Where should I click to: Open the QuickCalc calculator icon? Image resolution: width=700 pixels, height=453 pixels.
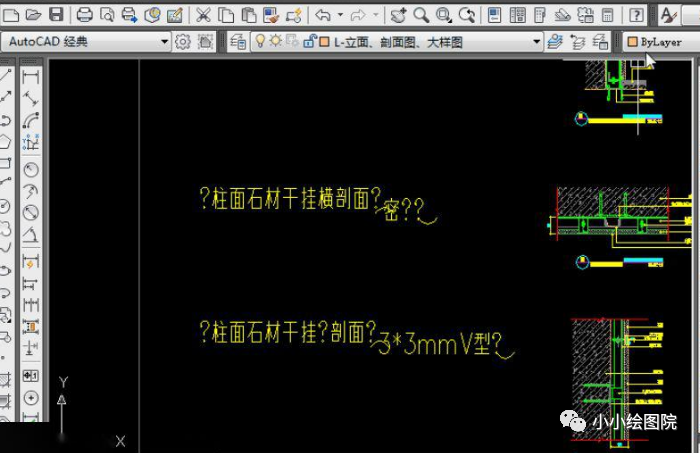click(608, 16)
